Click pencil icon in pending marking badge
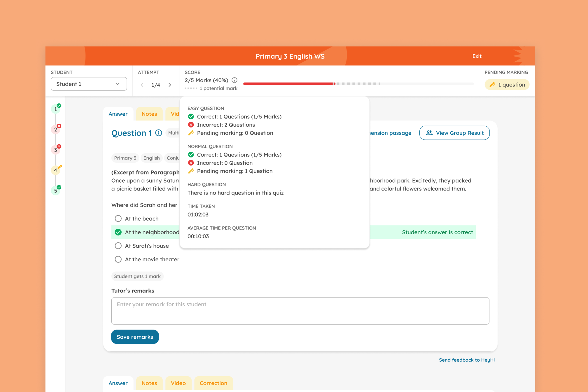Image resolution: width=588 pixels, height=392 pixels. (x=492, y=85)
